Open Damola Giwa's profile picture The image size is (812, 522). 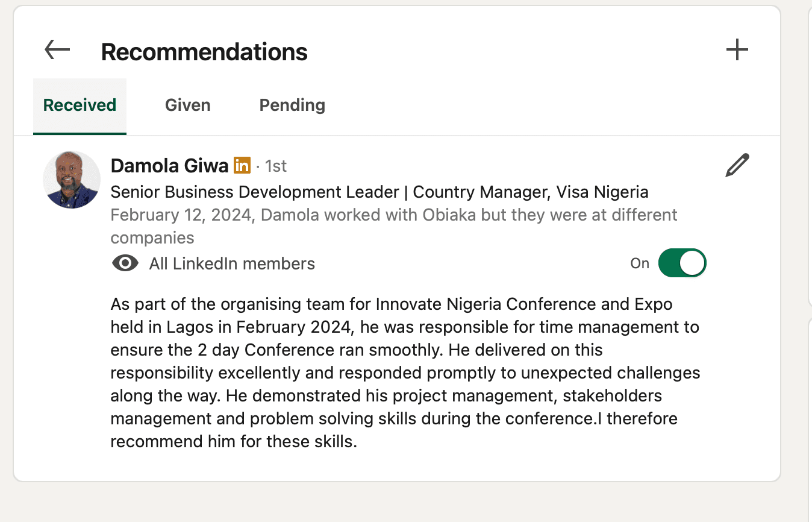(71, 179)
